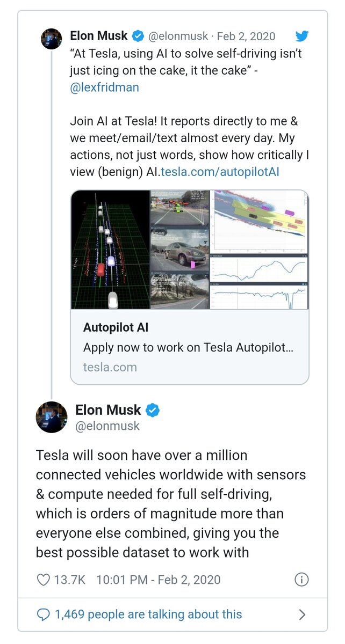Viewport: 345px width, 644px height.
Task: Expand the conversation with the right chevron
Action: pos(303,614)
